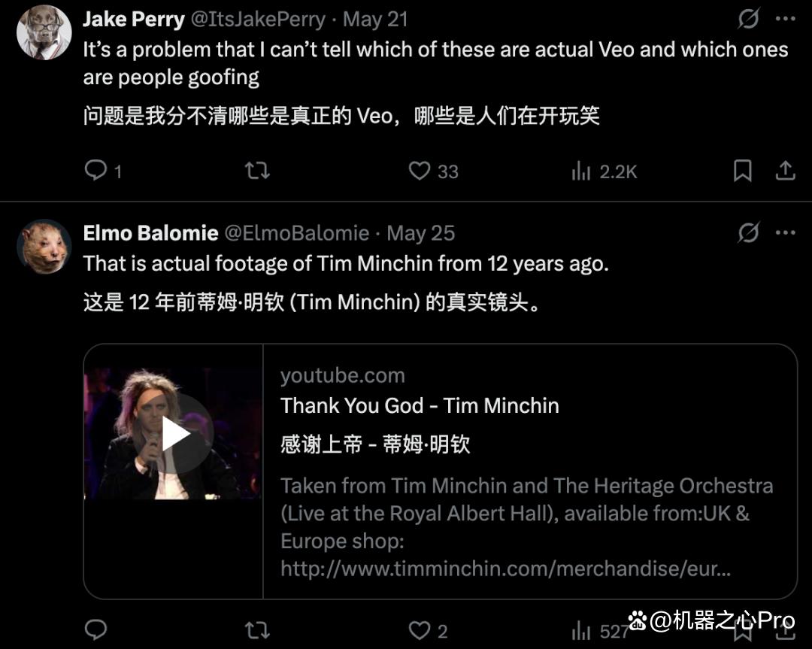Bookmark Jake Perry's tweet

(743, 171)
